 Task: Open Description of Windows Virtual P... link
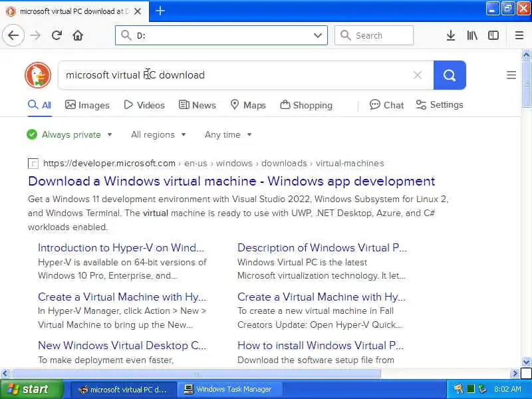322,247
